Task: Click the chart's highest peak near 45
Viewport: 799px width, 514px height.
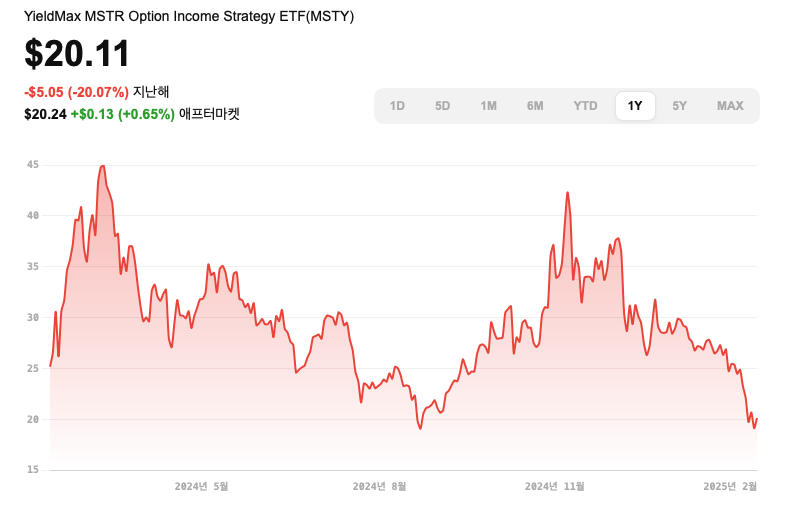Action: pyautogui.click(x=102, y=166)
